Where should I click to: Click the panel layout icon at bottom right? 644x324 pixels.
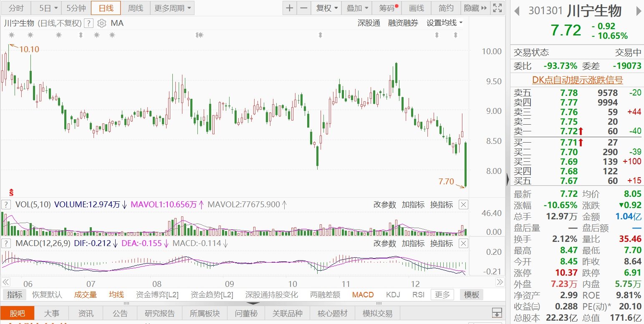pyautogui.click(x=497, y=313)
